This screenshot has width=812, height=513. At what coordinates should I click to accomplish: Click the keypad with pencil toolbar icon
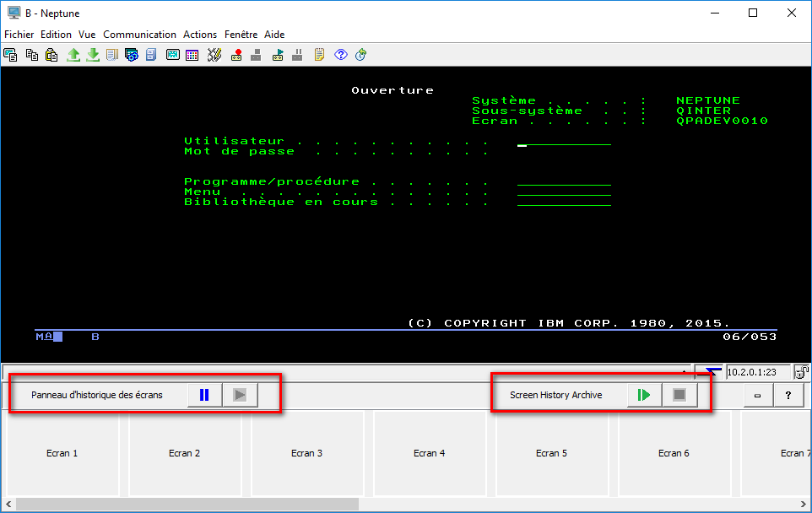click(214, 55)
